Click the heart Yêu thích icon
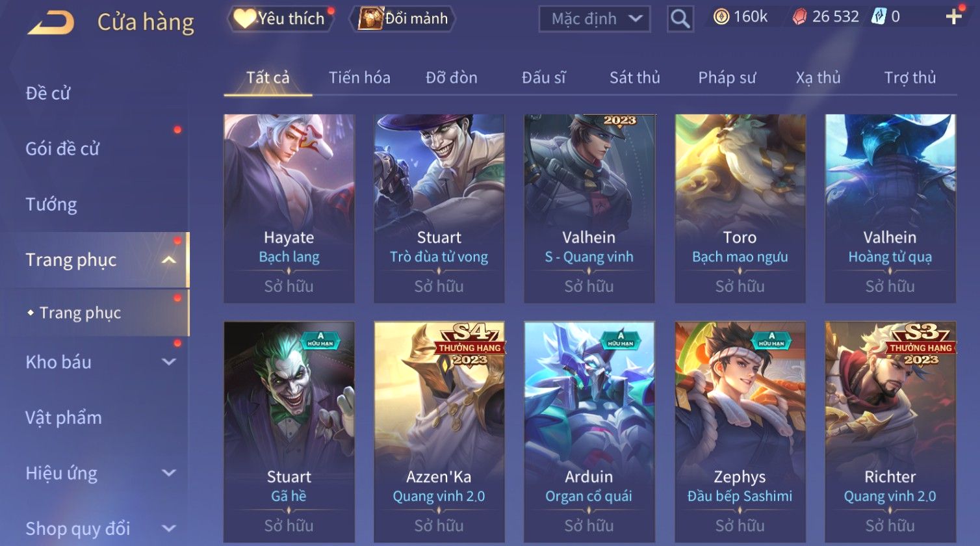980x546 pixels. (x=244, y=18)
